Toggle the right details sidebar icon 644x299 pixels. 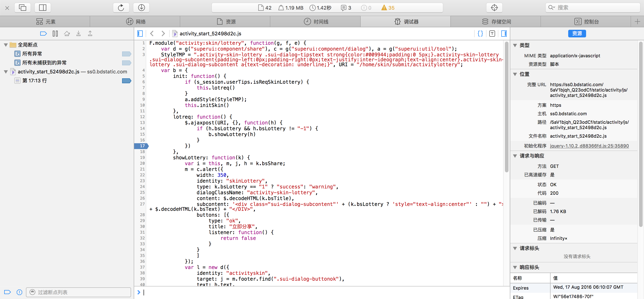coord(504,34)
